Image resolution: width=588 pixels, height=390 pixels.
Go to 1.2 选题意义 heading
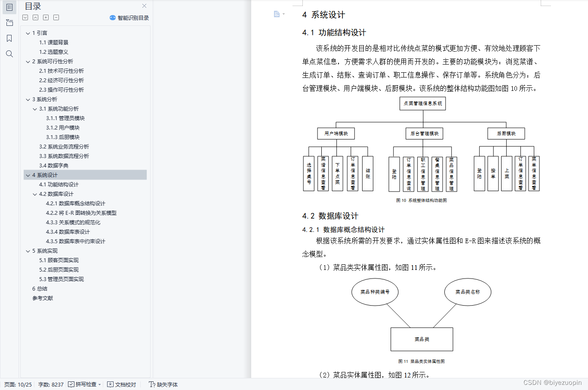coord(54,52)
